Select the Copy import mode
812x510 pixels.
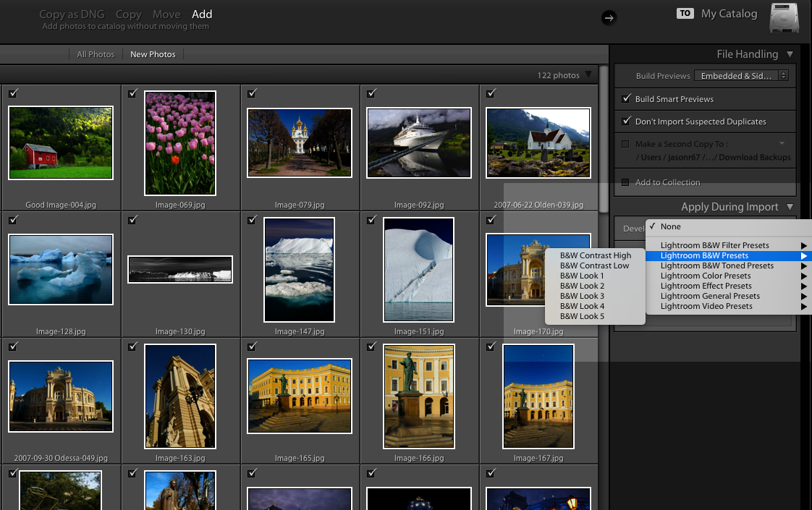(x=128, y=14)
